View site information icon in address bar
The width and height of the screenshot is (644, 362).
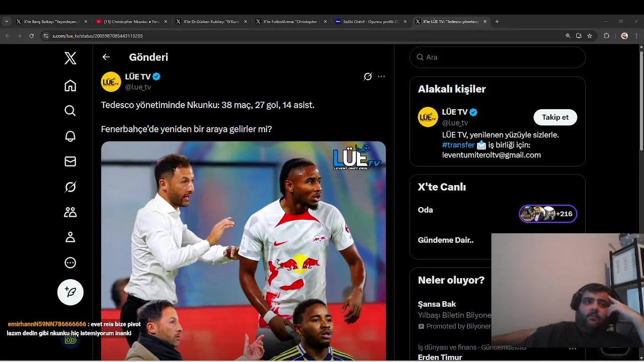point(46,36)
